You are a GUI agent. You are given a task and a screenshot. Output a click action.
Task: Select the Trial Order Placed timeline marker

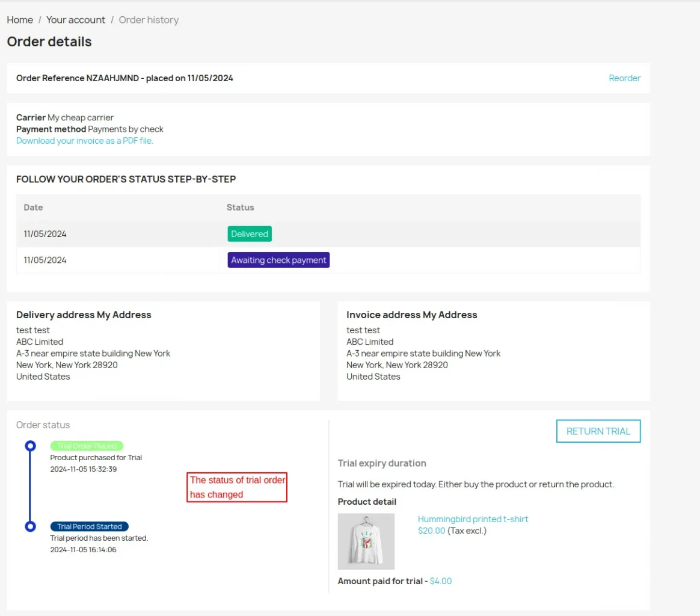[31, 446]
